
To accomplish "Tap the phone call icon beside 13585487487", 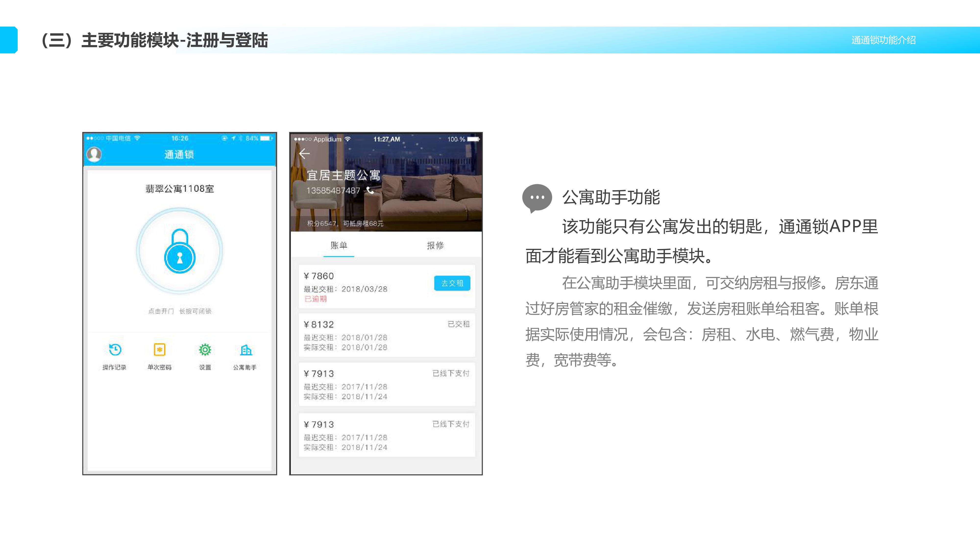I will [370, 191].
